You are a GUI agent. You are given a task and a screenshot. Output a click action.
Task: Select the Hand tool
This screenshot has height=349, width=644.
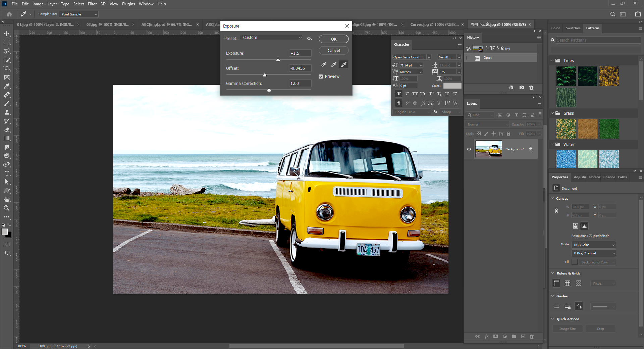(x=7, y=199)
